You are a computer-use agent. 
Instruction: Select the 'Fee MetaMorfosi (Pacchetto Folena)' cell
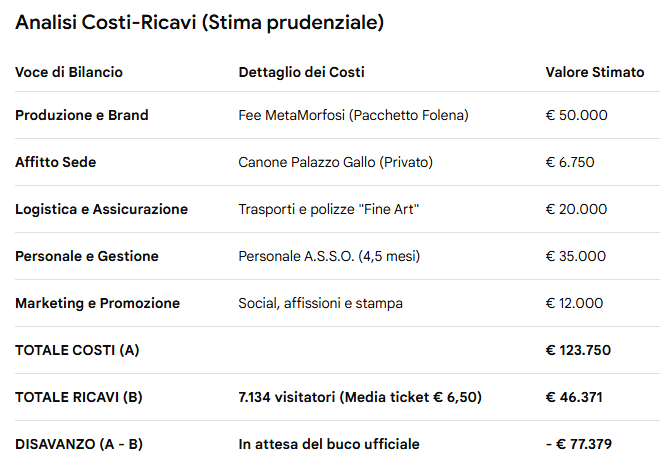353,115
